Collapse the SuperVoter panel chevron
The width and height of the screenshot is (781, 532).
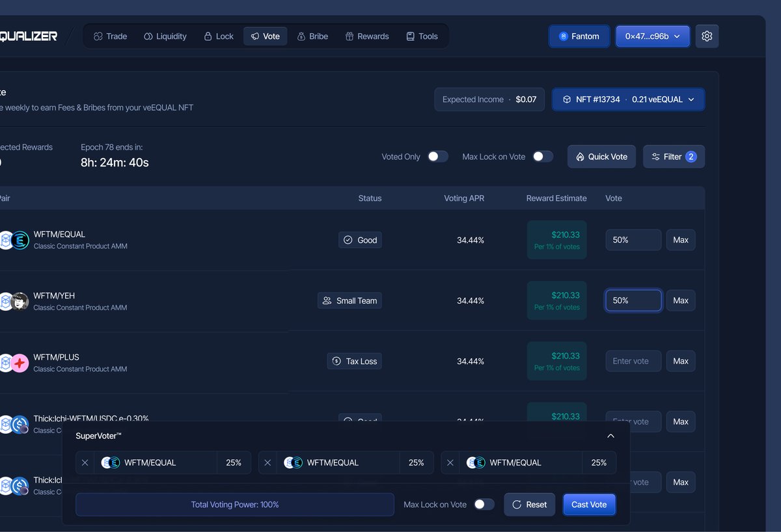coord(610,436)
